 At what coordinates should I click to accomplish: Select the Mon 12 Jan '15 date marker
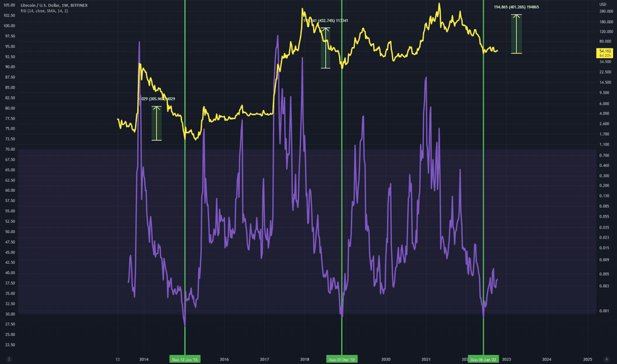point(185,359)
